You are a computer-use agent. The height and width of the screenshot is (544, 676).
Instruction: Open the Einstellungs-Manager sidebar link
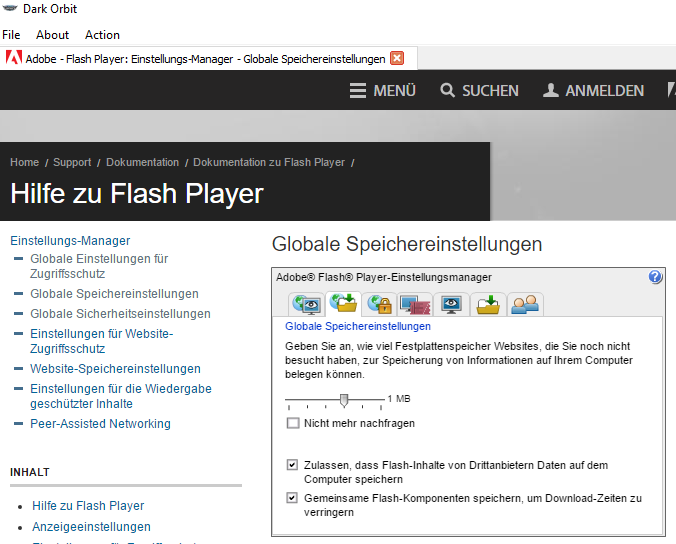click(70, 241)
